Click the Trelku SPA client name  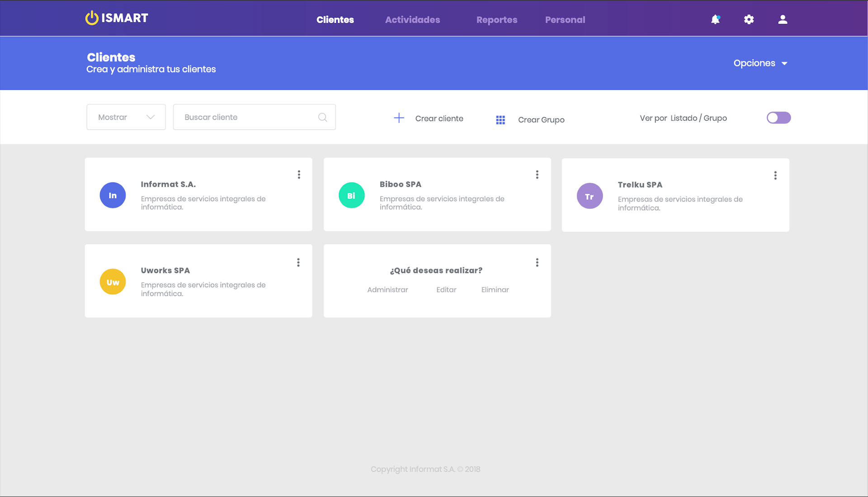point(640,185)
